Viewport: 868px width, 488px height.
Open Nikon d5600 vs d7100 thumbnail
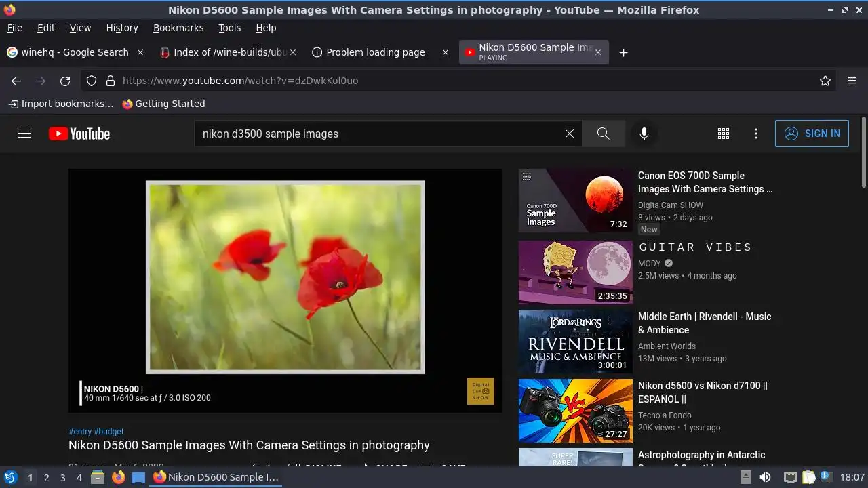tap(575, 411)
